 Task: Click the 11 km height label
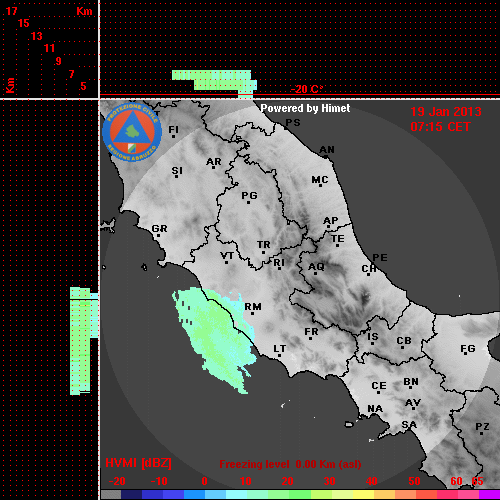49,48
